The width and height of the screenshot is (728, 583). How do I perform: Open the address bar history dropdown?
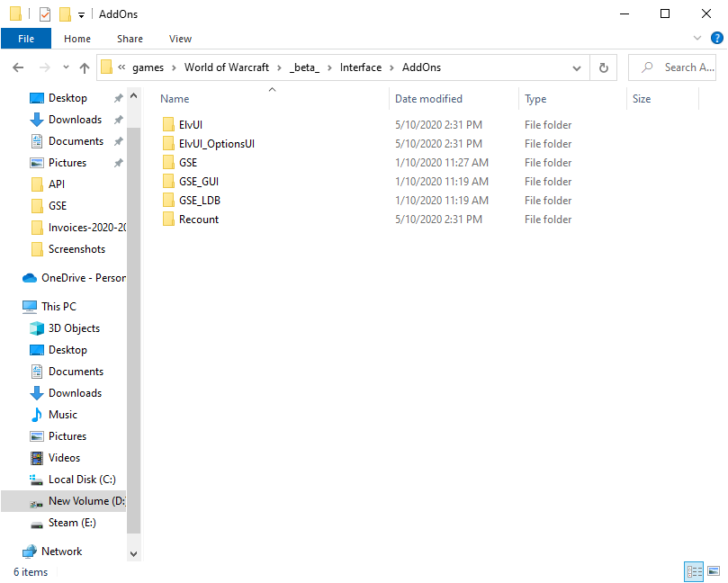click(577, 67)
